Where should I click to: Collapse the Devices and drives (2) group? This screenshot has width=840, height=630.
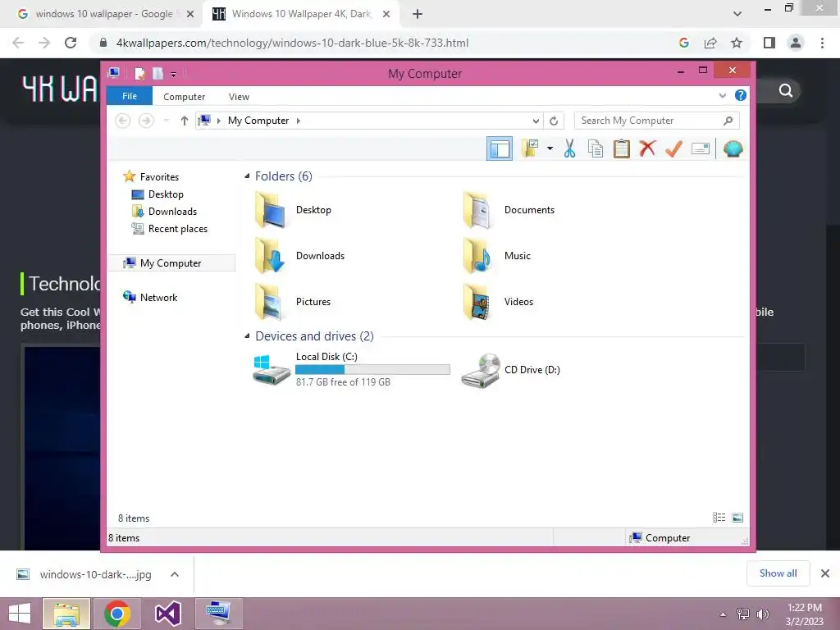coord(247,336)
